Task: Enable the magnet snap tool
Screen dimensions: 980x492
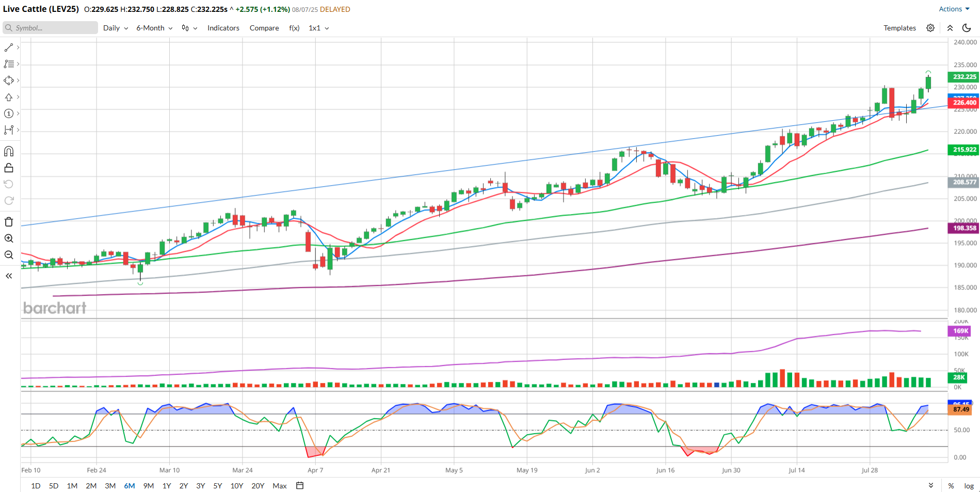Action: pos(9,151)
